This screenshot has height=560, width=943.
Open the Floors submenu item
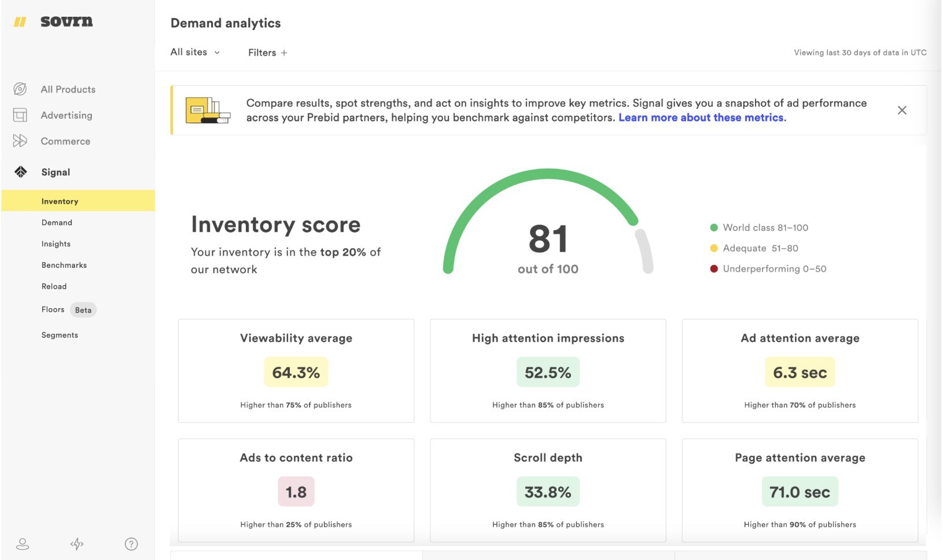pos(53,310)
